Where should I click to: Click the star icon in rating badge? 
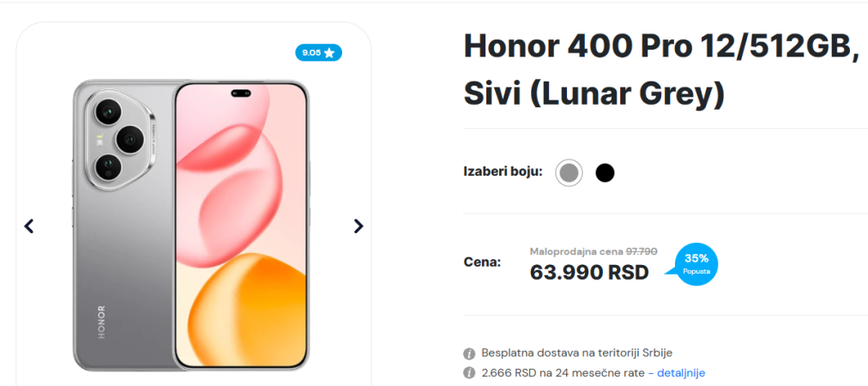pos(329,52)
